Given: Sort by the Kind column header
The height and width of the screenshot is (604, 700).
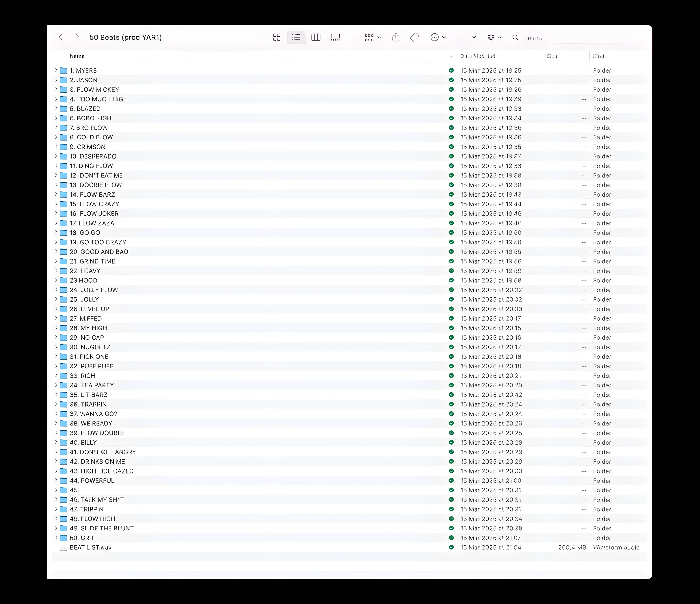Looking at the screenshot, I should [x=598, y=56].
